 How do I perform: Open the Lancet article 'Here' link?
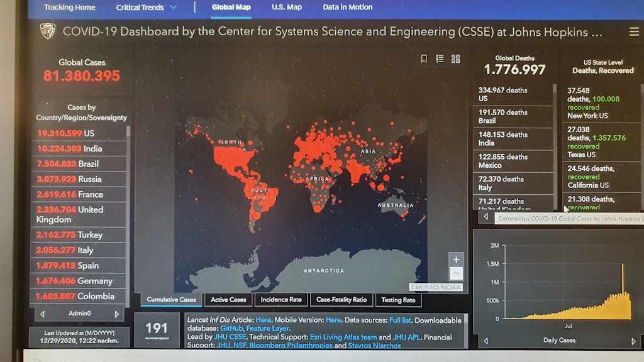tap(264, 320)
